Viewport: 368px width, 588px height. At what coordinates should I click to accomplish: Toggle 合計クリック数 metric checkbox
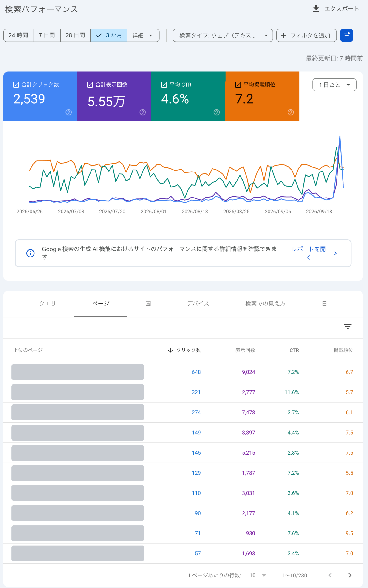16,85
